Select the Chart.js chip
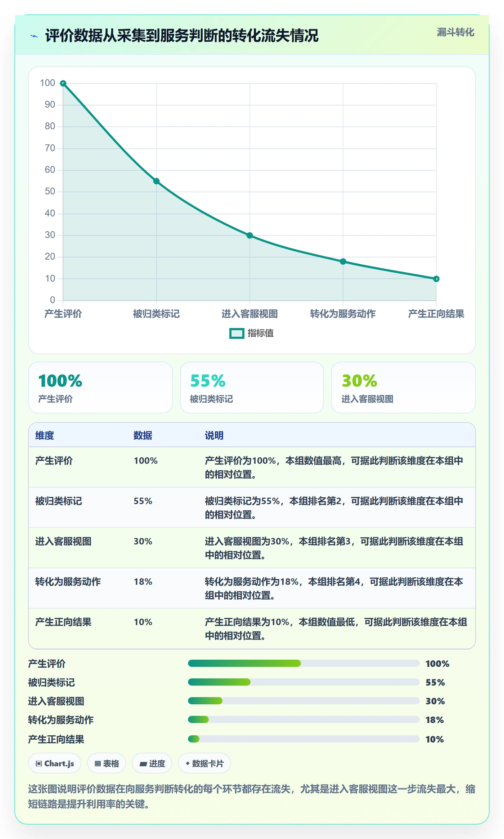504x839 pixels. point(55,763)
